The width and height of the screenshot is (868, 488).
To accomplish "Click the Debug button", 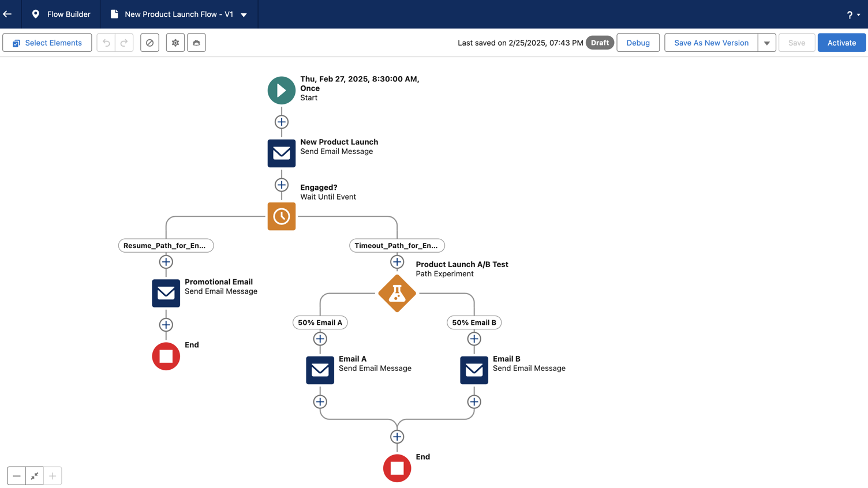I will pyautogui.click(x=638, y=43).
